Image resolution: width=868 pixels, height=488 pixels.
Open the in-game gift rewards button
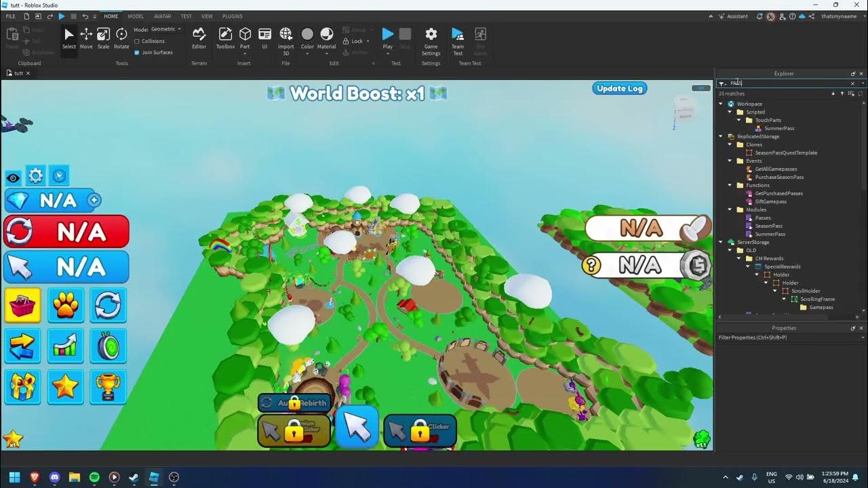point(22,387)
